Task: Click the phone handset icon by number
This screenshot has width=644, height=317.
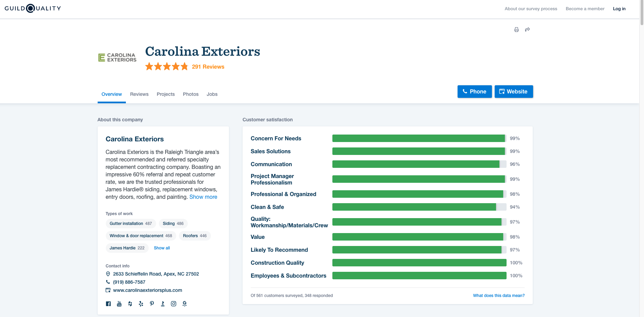Action: point(108,282)
